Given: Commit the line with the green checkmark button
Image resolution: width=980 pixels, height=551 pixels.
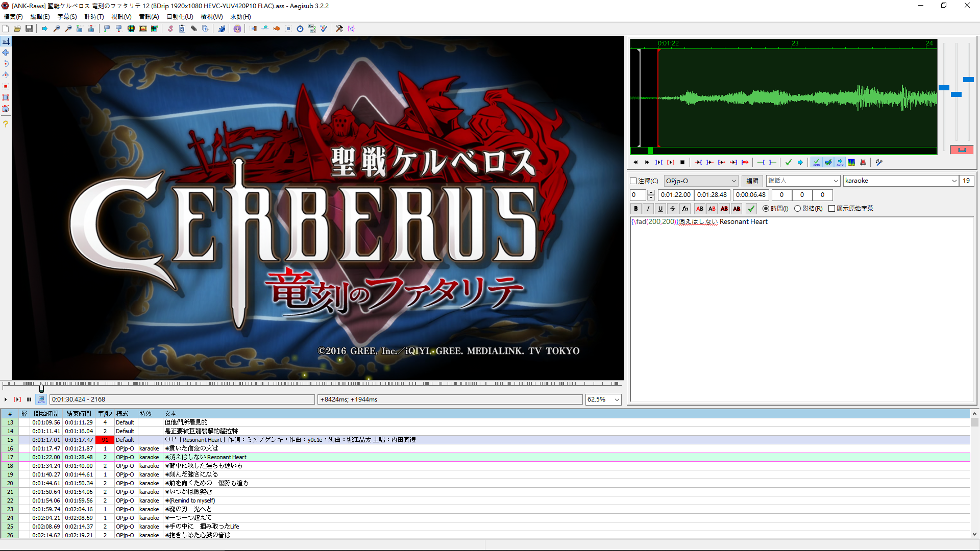Looking at the screenshot, I should [x=751, y=208].
